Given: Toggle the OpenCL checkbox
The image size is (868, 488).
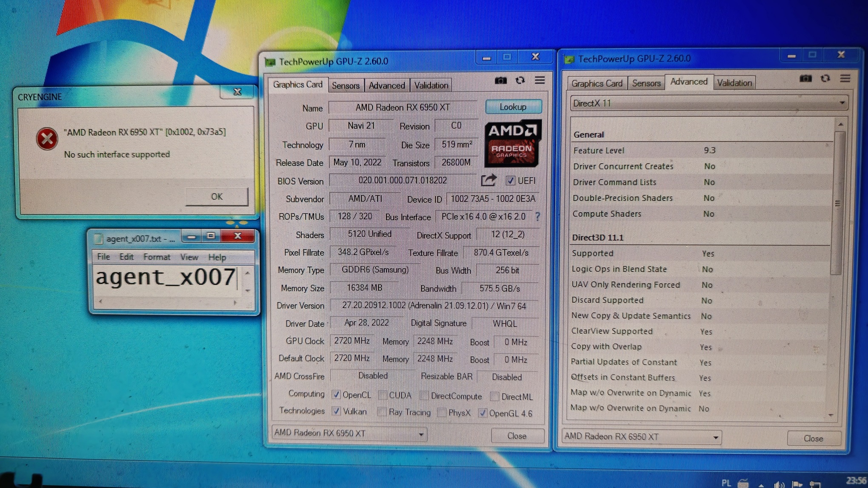Looking at the screenshot, I should (x=336, y=394).
